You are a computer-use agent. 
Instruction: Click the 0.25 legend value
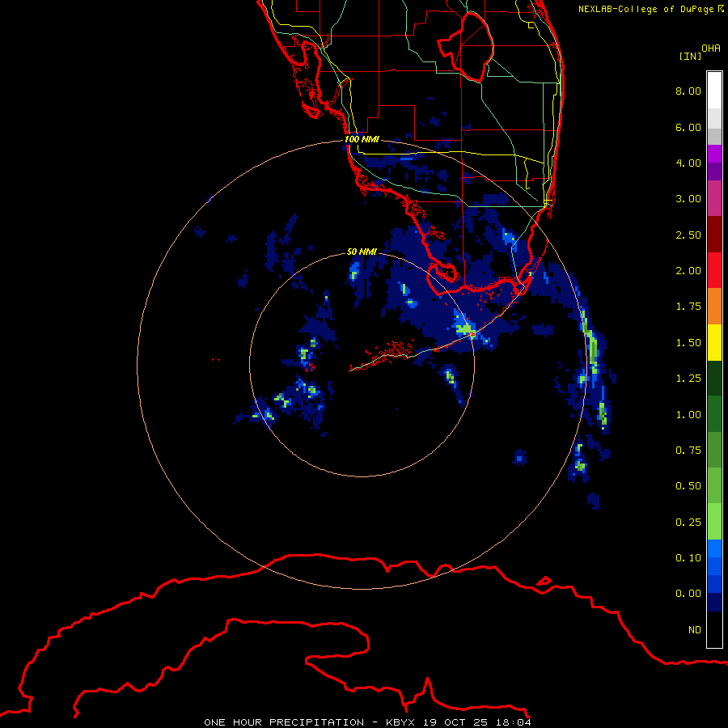pyautogui.click(x=688, y=523)
